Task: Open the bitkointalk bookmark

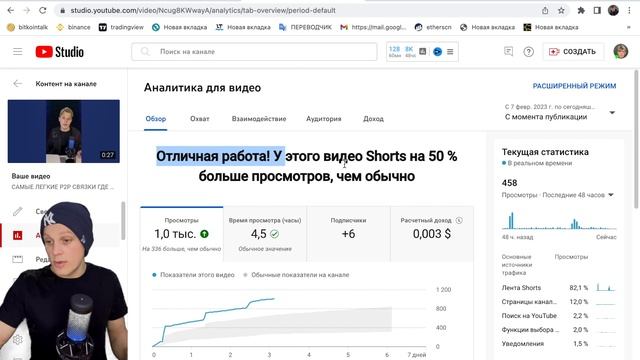Action: tap(27, 27)
